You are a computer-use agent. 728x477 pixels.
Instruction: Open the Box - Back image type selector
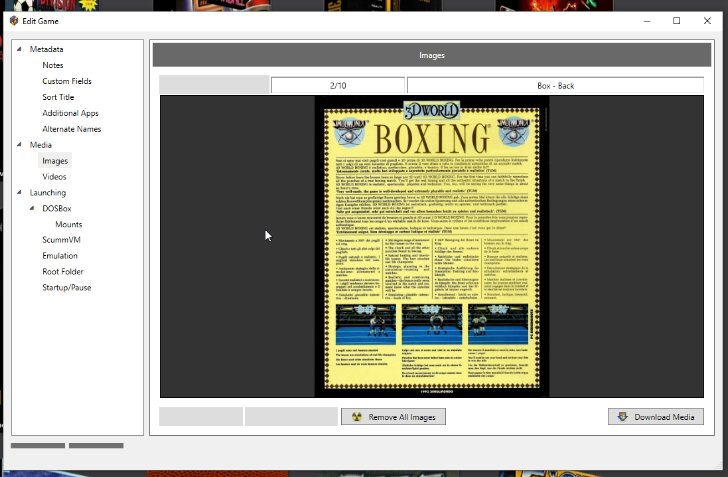555,85
